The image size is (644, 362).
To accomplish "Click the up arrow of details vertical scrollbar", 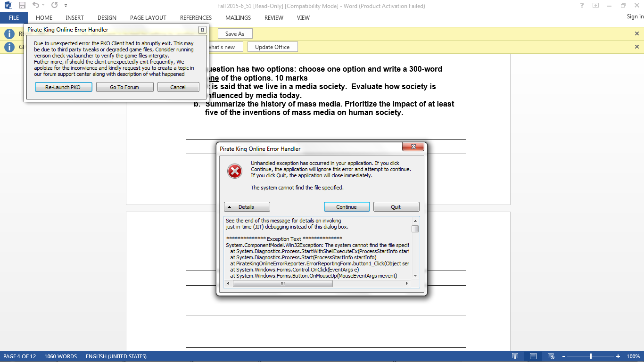I will point(415,221).
